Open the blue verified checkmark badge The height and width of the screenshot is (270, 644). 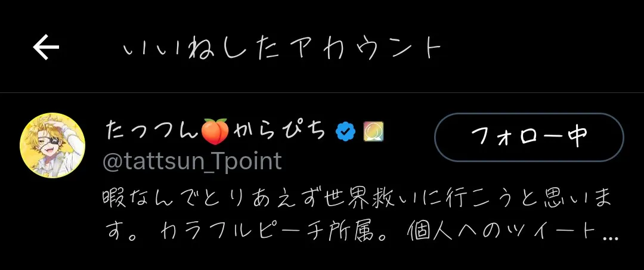[346, 131]
